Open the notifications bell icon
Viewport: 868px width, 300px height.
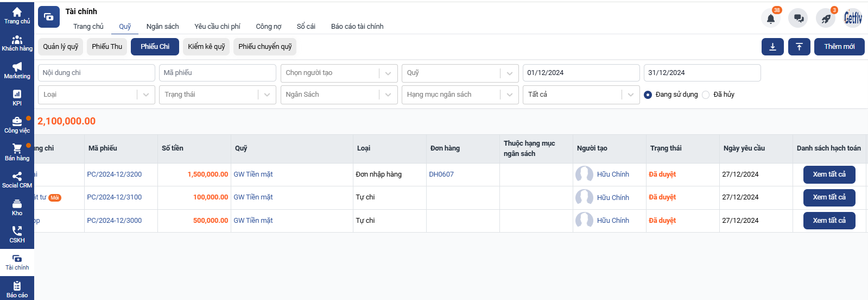(x=770, y=18)
